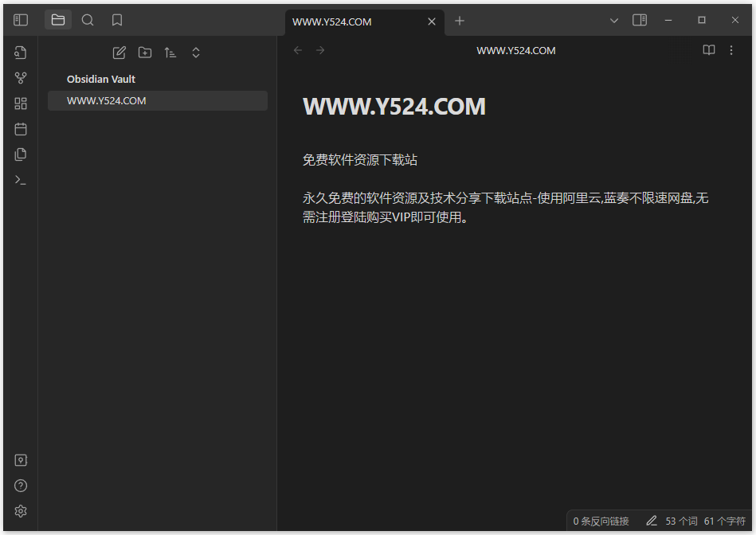Open settings gear icon
This screenshot has height=535, width=756.
point(21,511)
